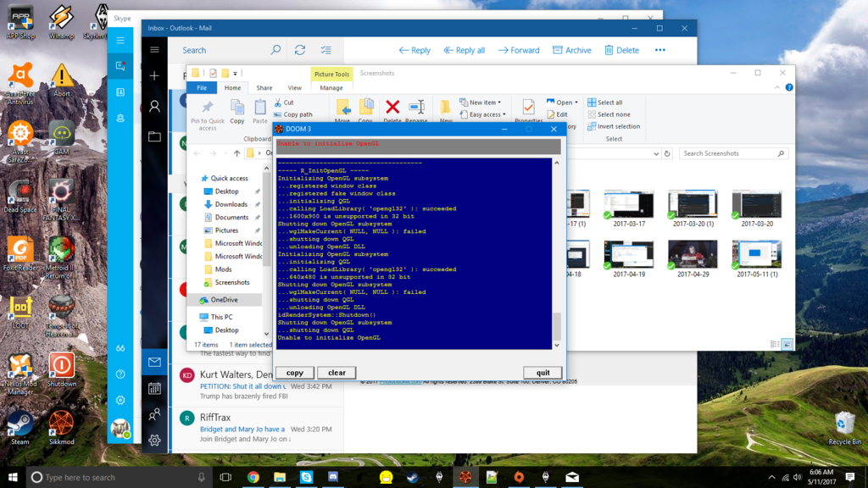Expand the address bar history dropdown

click(x=656, y=154)
